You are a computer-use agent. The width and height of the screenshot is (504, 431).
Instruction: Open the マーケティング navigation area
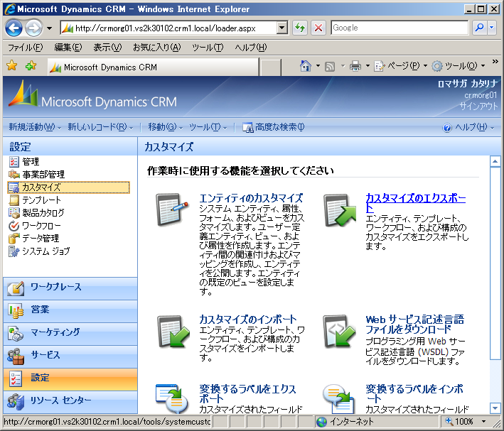[70, 334]
